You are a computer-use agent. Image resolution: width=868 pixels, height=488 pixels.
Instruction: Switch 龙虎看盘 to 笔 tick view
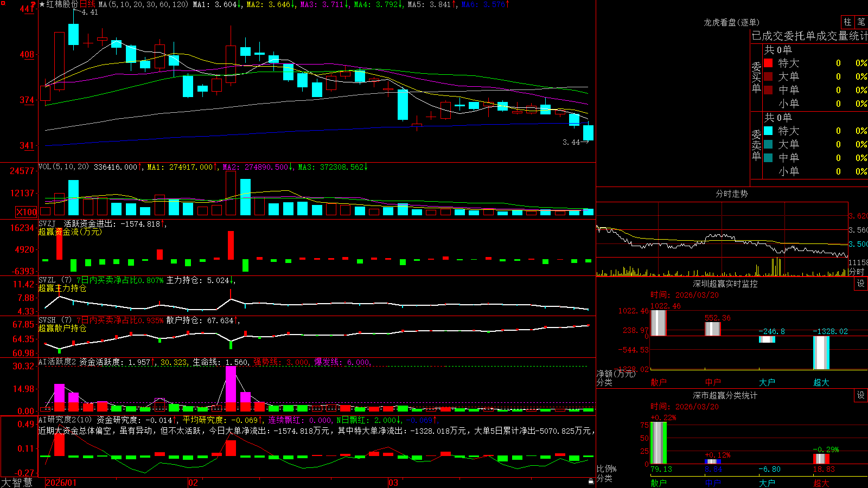pos(861,22)
